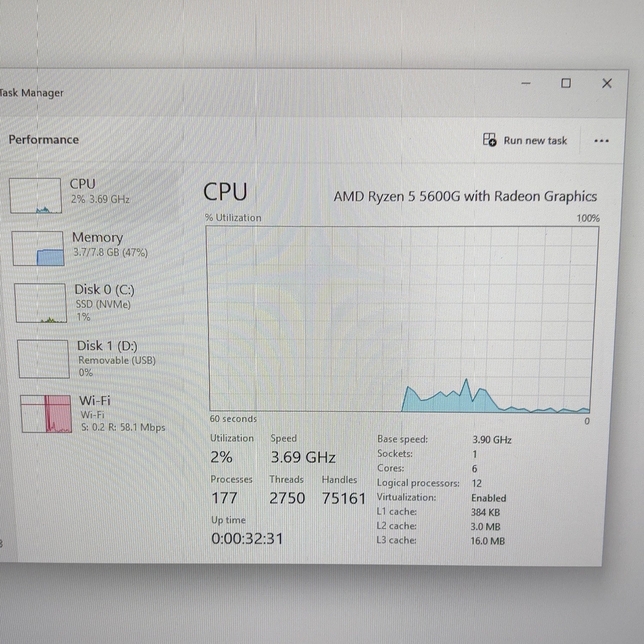Maximize the Task Manager window

[566, 83]
